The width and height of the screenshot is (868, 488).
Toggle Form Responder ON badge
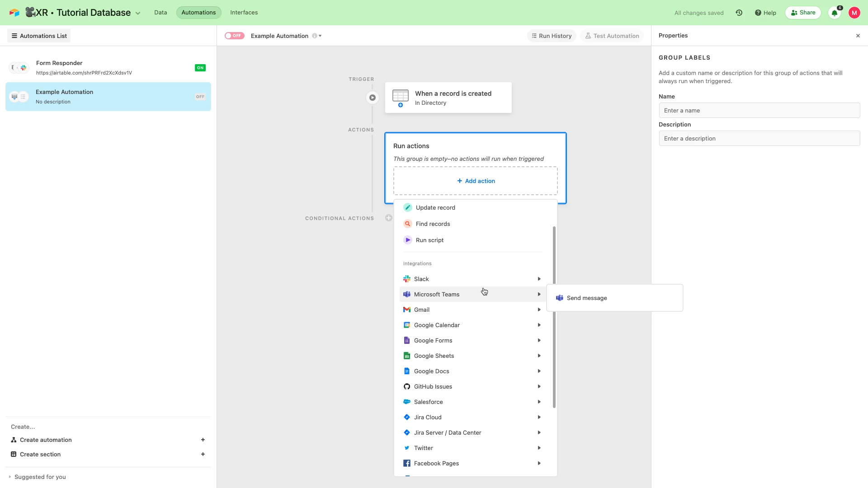[200, 68]
